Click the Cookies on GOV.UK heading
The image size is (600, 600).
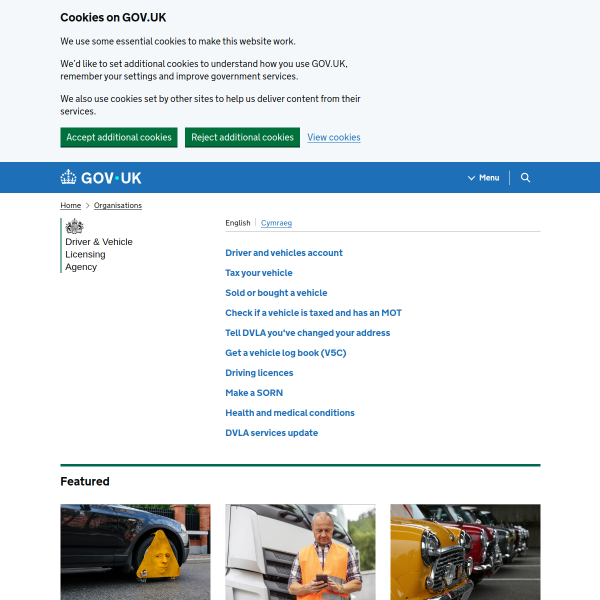[x=113, y=18]
